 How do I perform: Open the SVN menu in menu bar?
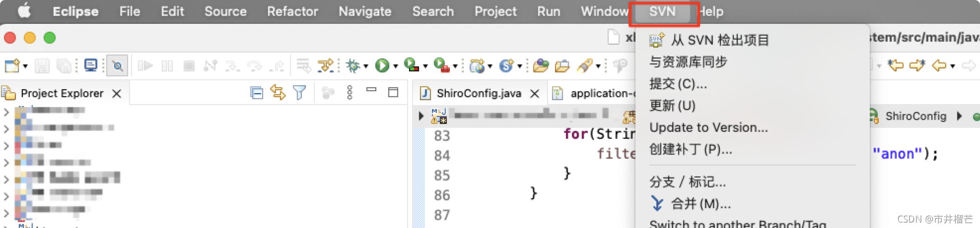click(x=663, y=11)
